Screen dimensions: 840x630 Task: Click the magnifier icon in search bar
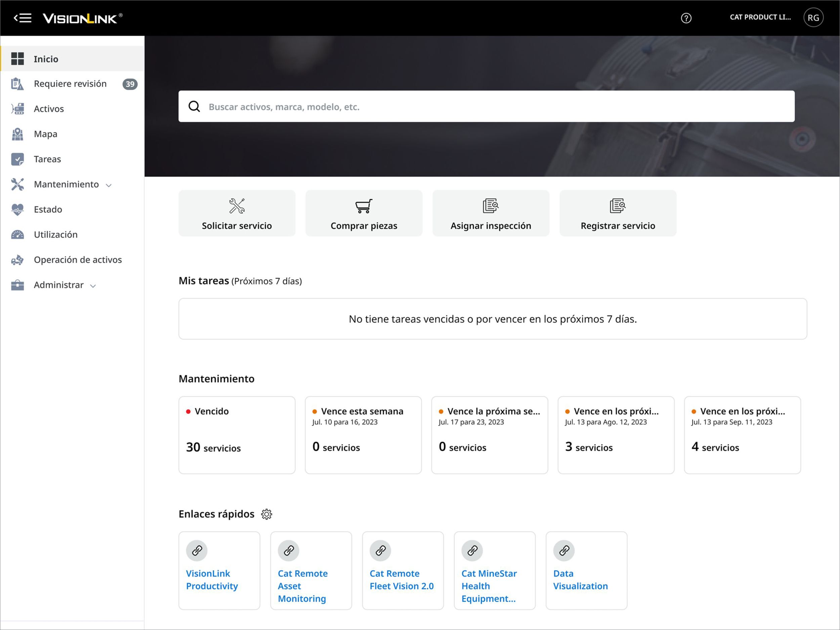(x=195, y=107)
